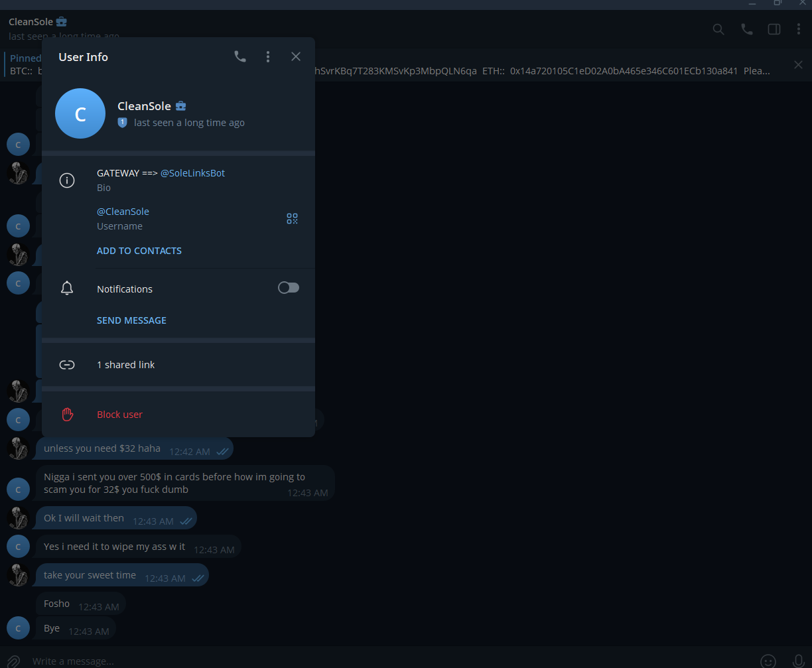Click the Write a message field
Viewport: 812px width, 668px height.
pos(391,661)
